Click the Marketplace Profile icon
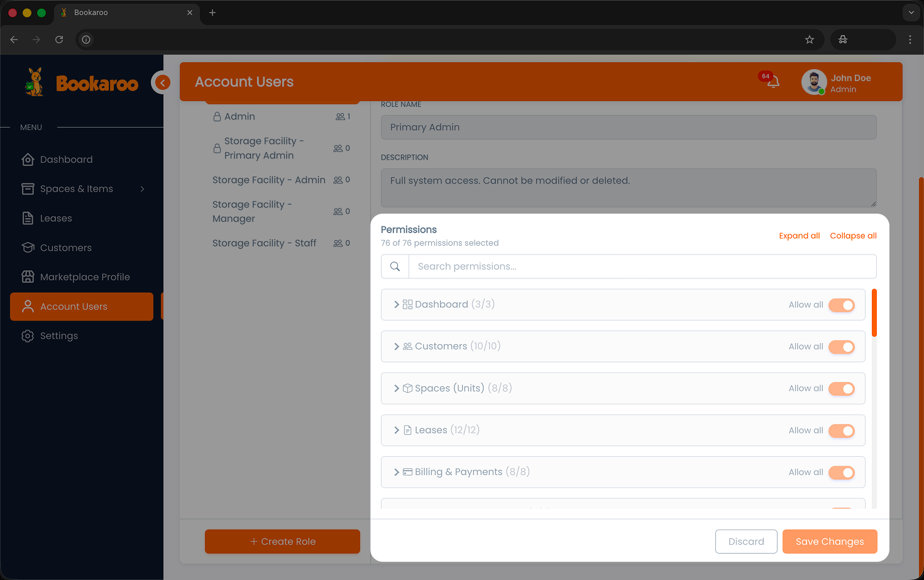 [28, 276]
